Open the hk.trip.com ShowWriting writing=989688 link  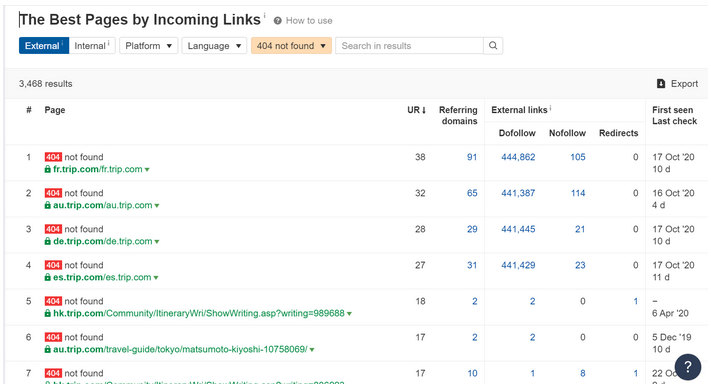[x=199, y=313]
